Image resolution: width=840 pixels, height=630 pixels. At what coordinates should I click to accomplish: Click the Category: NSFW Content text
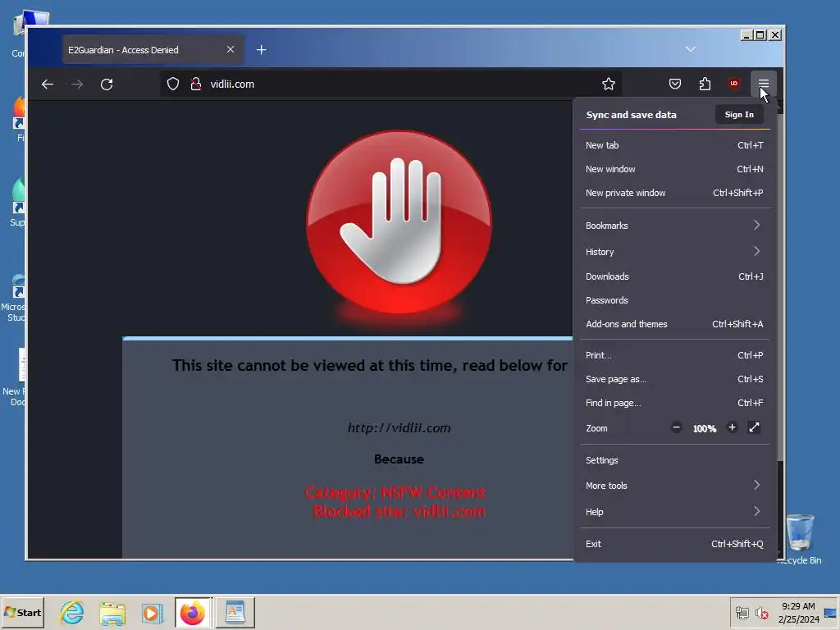[395, 492]
